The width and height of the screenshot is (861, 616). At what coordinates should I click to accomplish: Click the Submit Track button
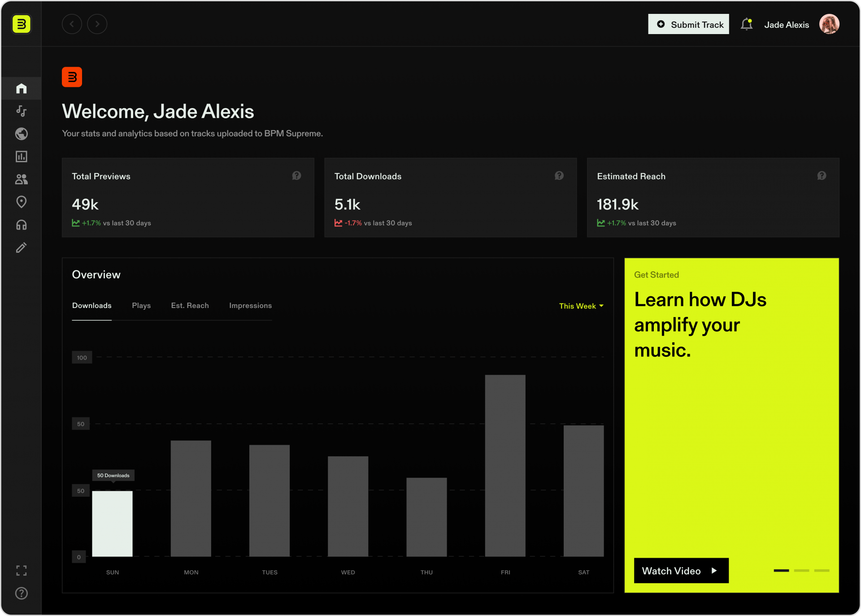click(688, 24)
